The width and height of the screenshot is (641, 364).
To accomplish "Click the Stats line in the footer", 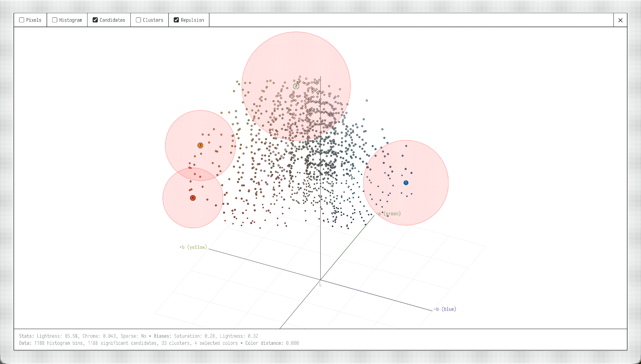I will click(138, 336).
